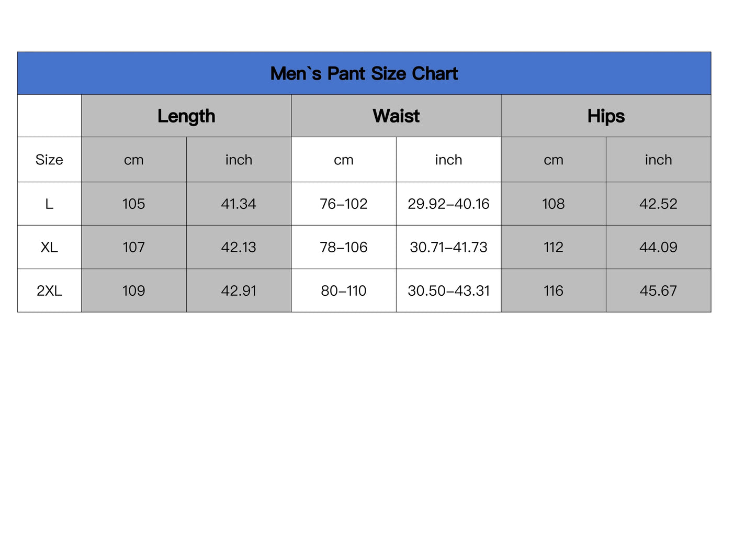756x535 pixels.
Task: Click the 80–110 waist range cell
Action: point(344,291)
